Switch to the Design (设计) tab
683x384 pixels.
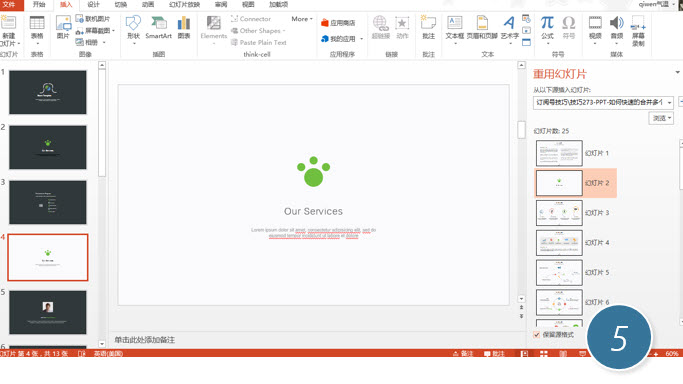[93, 4]
